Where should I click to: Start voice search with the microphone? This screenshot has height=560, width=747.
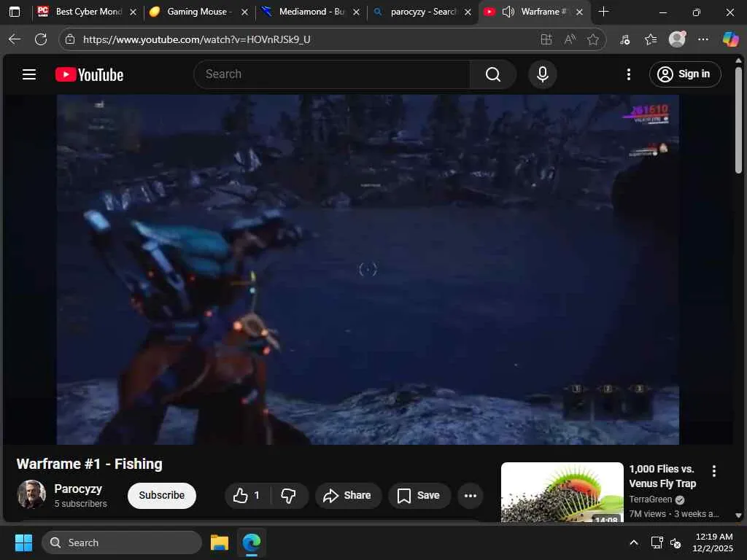[x=543, y=74]
